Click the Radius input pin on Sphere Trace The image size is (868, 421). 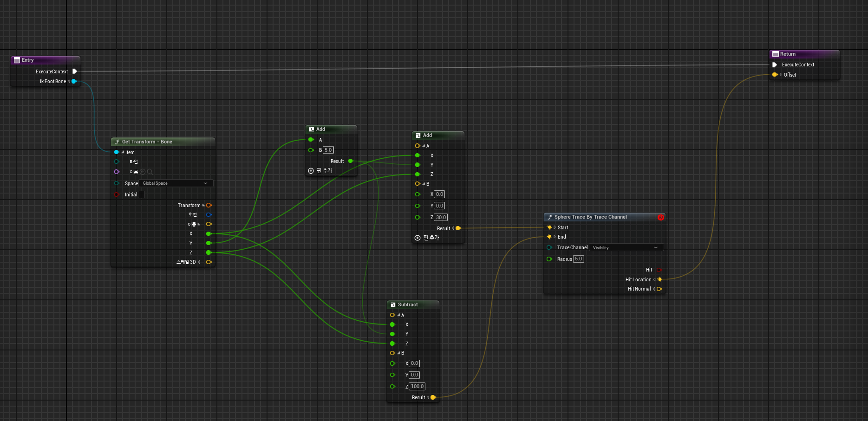549,259
